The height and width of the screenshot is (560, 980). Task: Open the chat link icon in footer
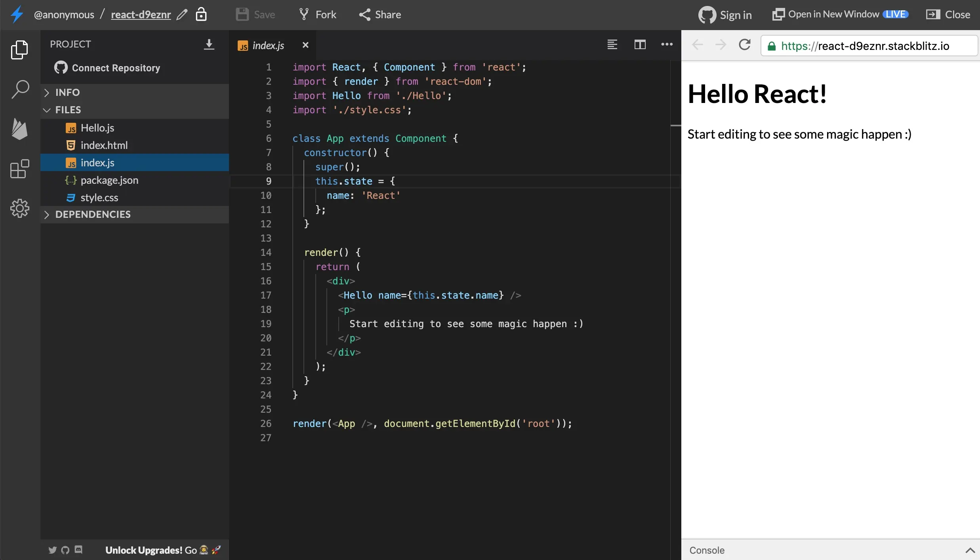click(x=78, y=549)
